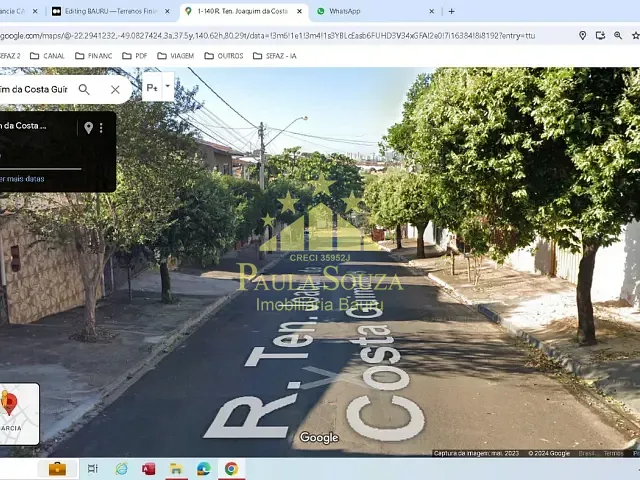Viewport: 640px width, 480px height.
Task: Click the © 2024 Google footer text
Action: 549,453
